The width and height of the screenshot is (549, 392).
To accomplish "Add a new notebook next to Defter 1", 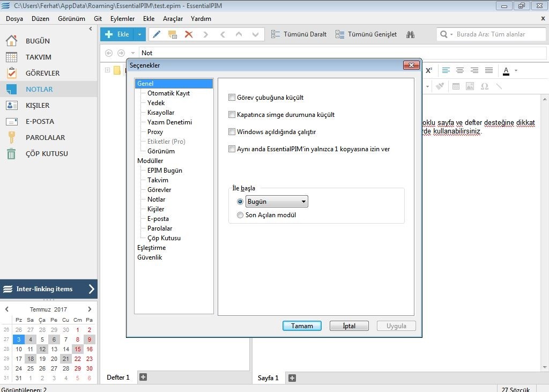I will tap(143, 378).
